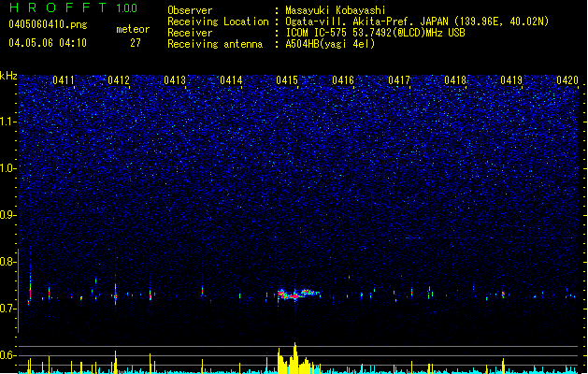Screen dimensions: 588x374
Task: Click the 0.7 kHz axis tick label
Action: pos(7,309)
